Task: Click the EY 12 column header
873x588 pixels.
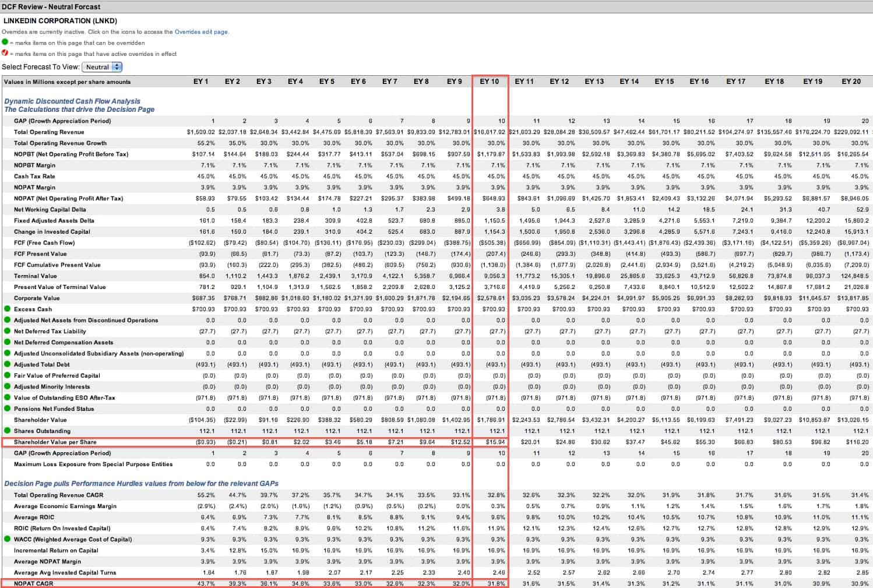Action: 559,82
